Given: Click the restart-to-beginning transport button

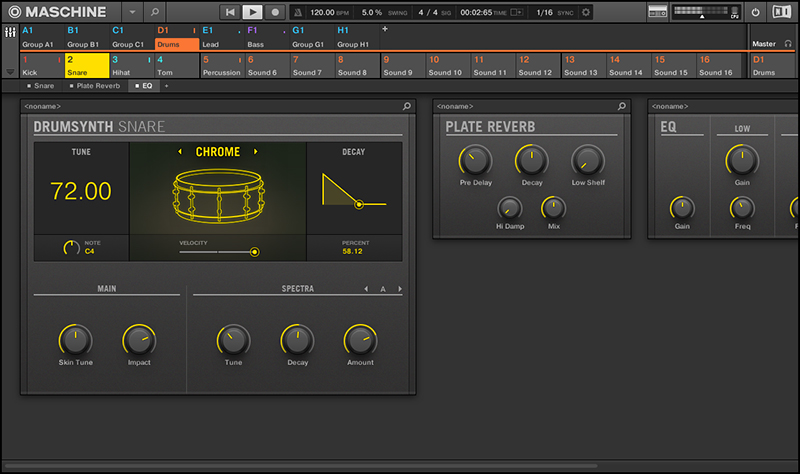Looking at the screenshot, I should click(x=230, y=12).
